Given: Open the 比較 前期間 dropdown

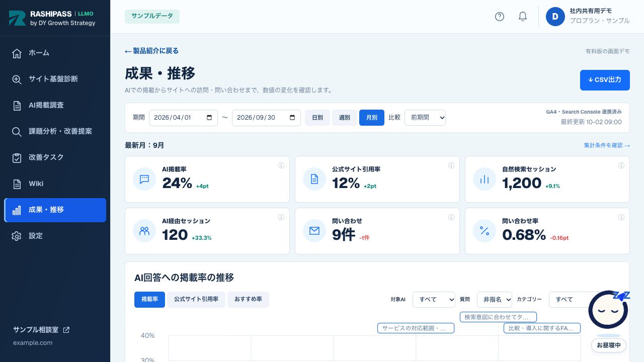Looking at the screenshot, I should click(x=425, y=118).
